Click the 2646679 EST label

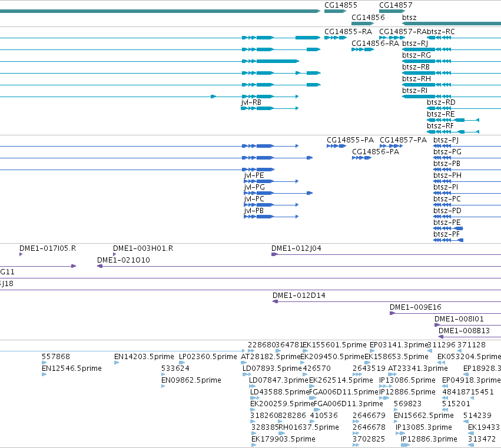[369, 416]
